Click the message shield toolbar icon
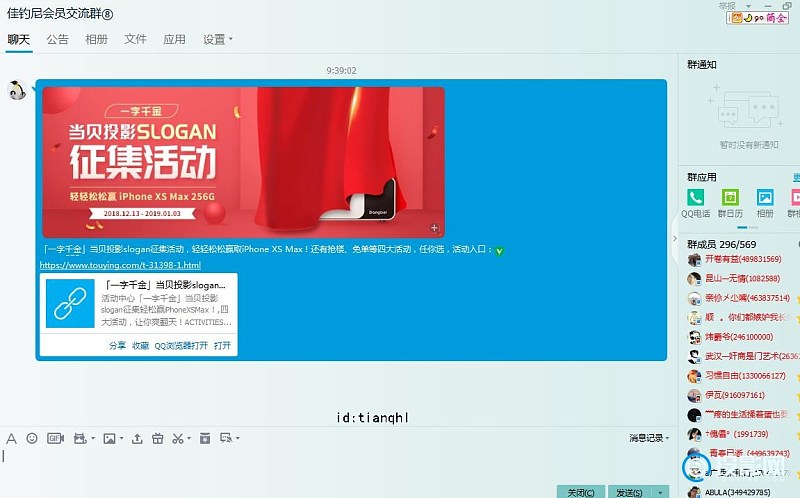 [226, 438]
